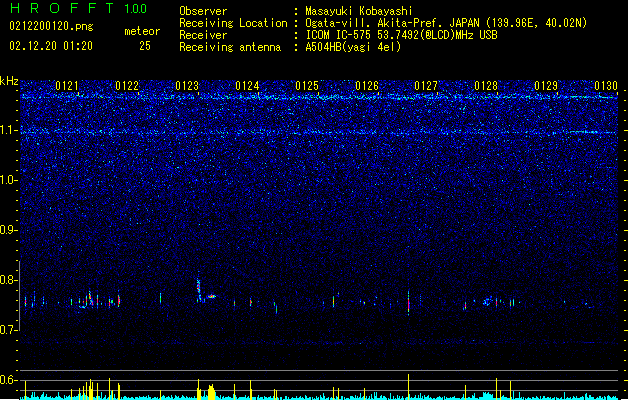Click the 0122 time marker
Screen dimensions: 629x400
coord(127,86)
